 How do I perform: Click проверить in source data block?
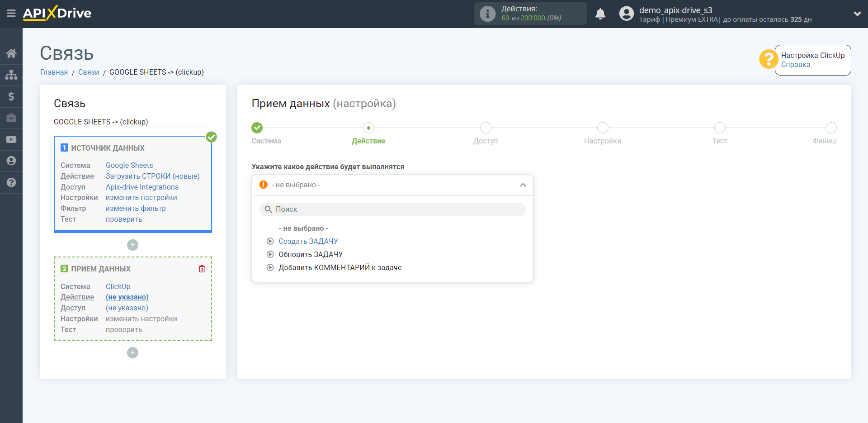pos(124,219)
